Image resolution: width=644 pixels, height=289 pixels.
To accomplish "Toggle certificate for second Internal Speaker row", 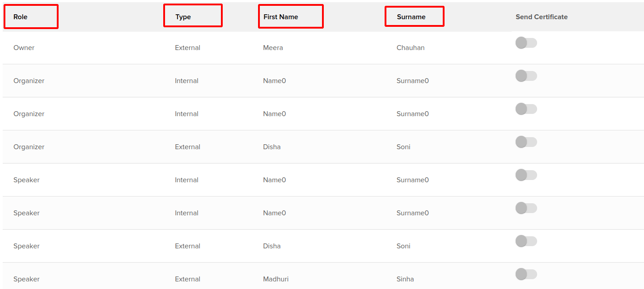I will tap(526, 208).
